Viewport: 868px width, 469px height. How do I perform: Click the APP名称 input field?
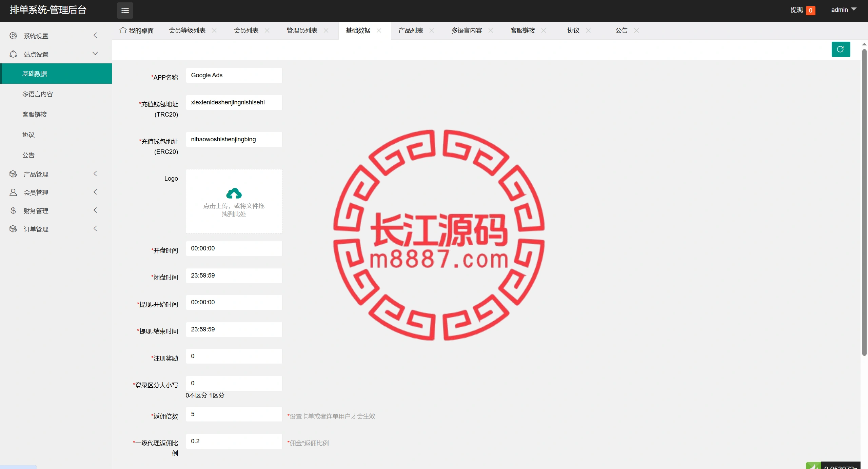[x=234, y=75]
